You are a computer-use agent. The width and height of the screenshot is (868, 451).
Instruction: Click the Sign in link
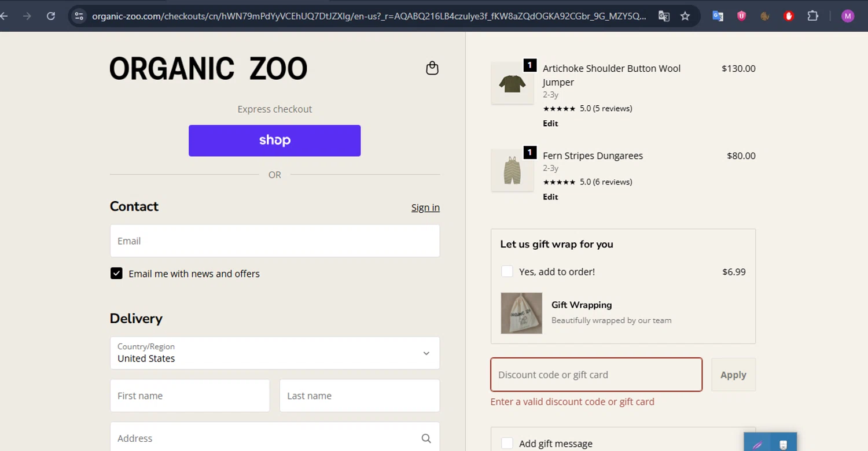[x=425, y=208]
